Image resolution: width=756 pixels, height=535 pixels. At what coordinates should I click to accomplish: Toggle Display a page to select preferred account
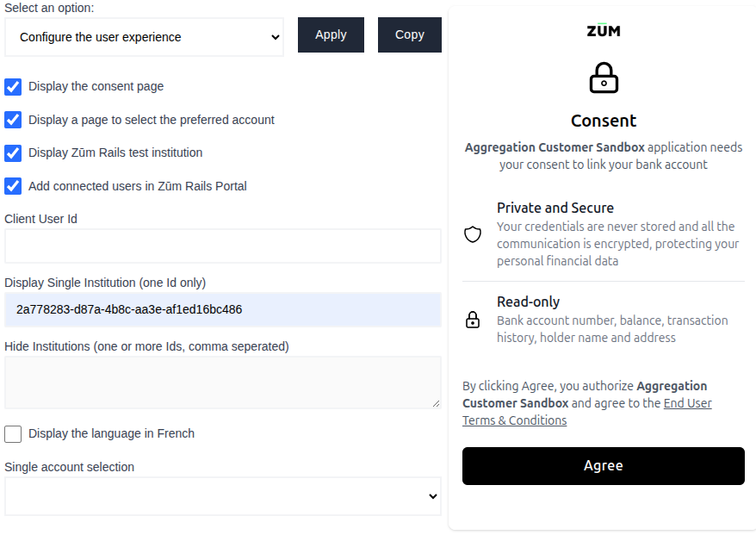tap(13, 120)
